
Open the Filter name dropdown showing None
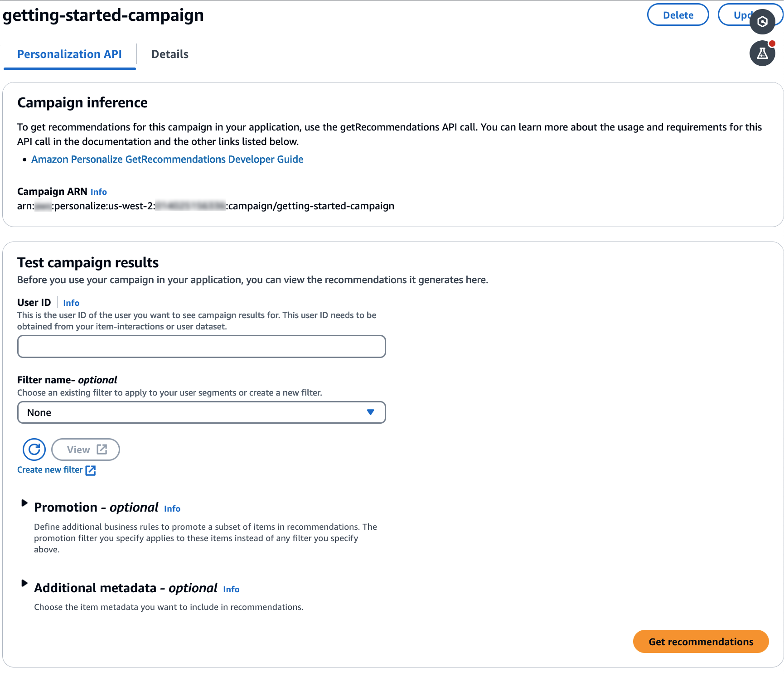click(201, 412)
